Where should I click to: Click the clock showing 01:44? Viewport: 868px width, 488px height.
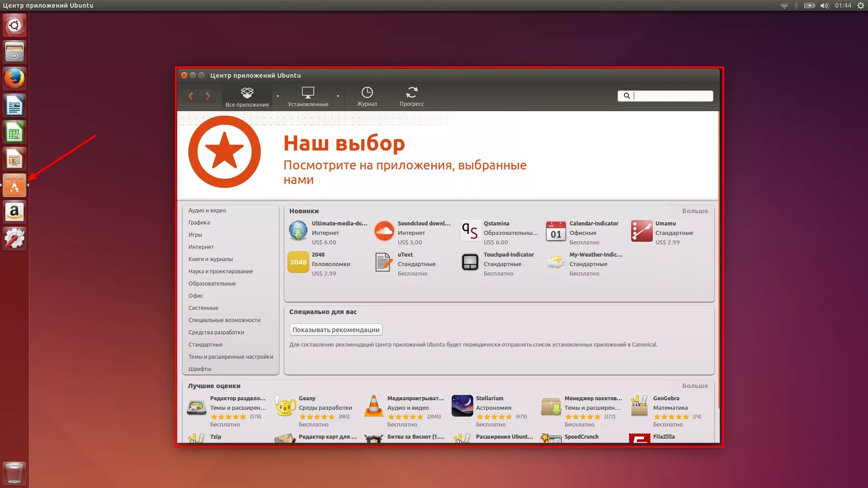843,5
